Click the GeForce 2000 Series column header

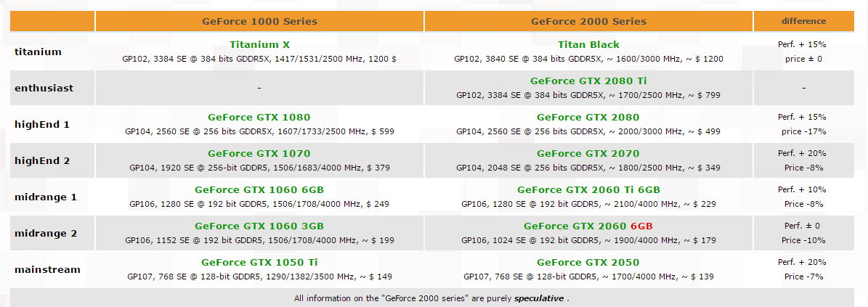tap(588, 22)
